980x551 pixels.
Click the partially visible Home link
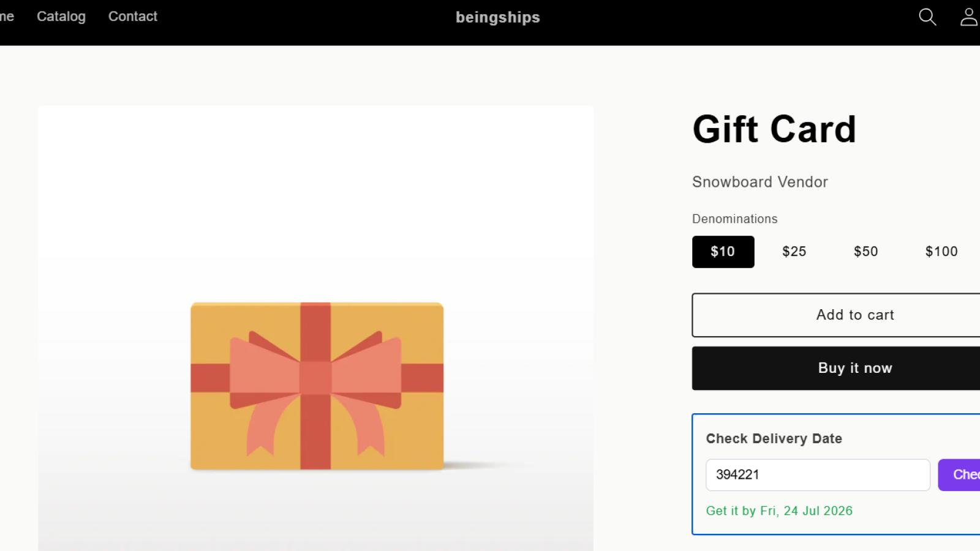7,17
